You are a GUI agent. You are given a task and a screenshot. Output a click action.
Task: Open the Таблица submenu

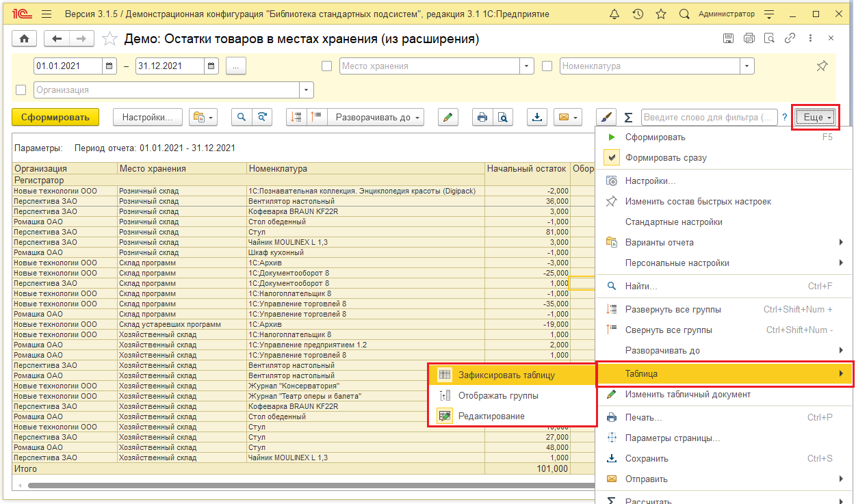(x=724, y=373)
